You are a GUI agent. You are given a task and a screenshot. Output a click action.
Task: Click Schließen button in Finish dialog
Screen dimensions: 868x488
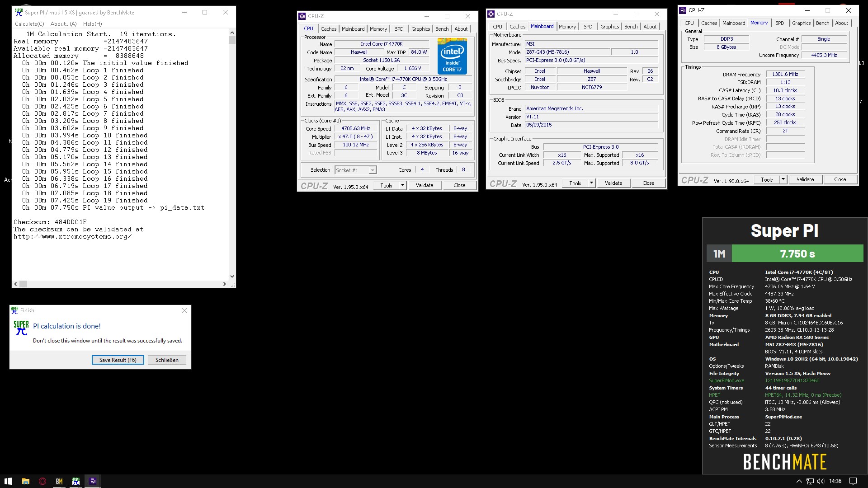click(x=167, y=360)
